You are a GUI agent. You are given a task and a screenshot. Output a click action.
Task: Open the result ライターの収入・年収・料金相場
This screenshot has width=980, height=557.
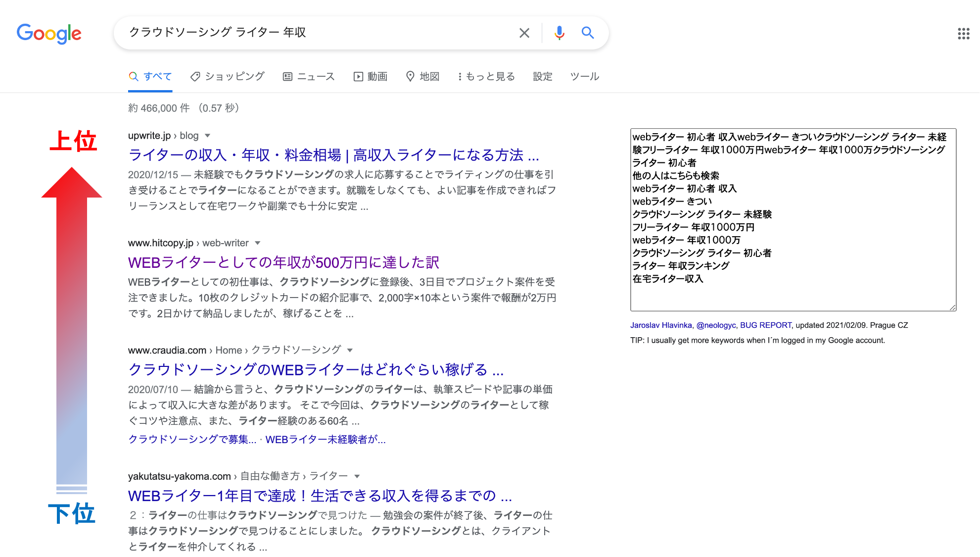click(x=332, y=155)
